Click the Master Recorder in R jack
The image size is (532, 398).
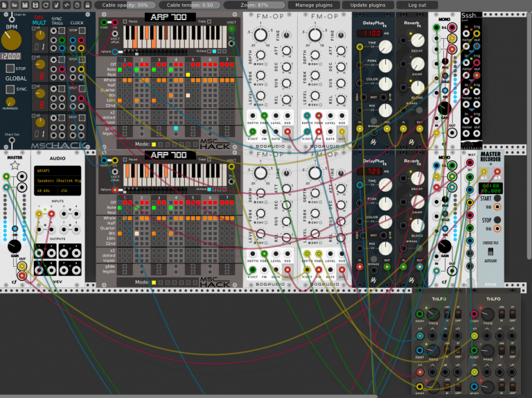coord(497,171)
